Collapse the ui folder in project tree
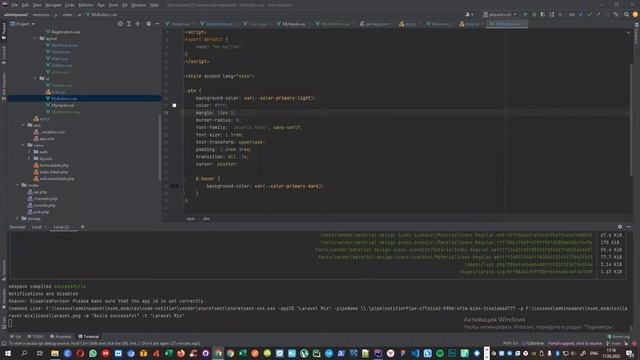The height and width of the screenshot is (360, 640). [x=36, y=78]
